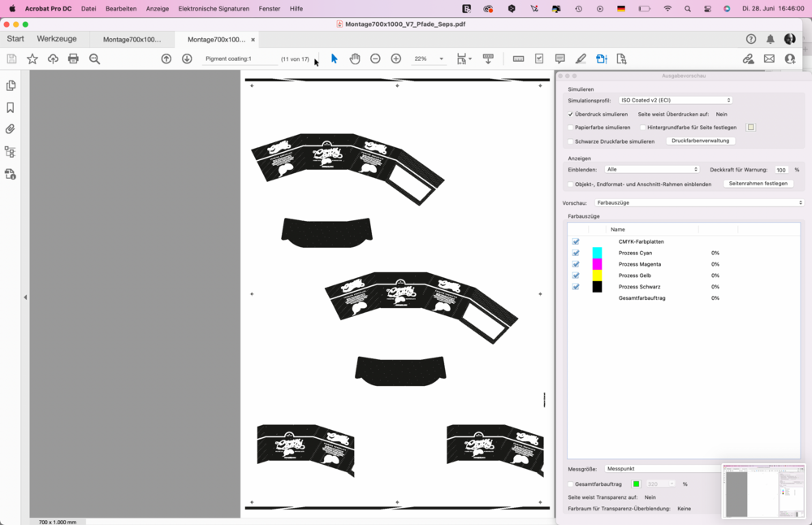Screen dimensions: 812x525
Task: Open the Messgröße Messpunkt dropdown
Action: [x=663, y=468]
